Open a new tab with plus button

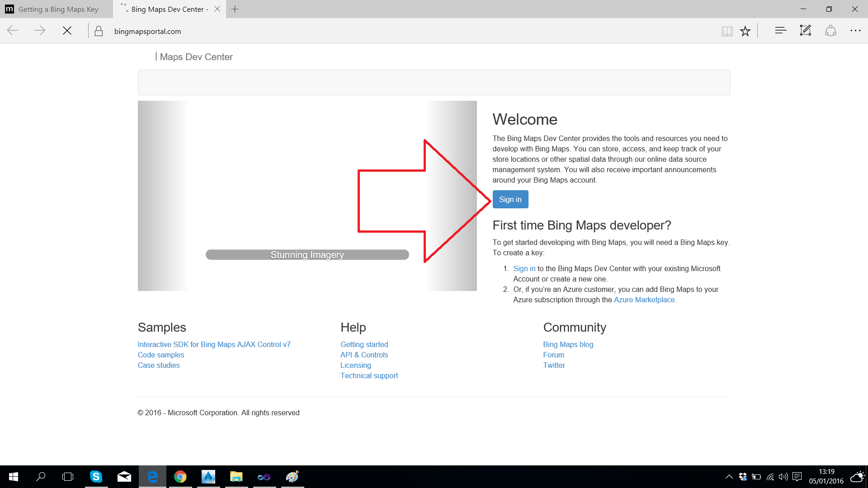point(235,9)
